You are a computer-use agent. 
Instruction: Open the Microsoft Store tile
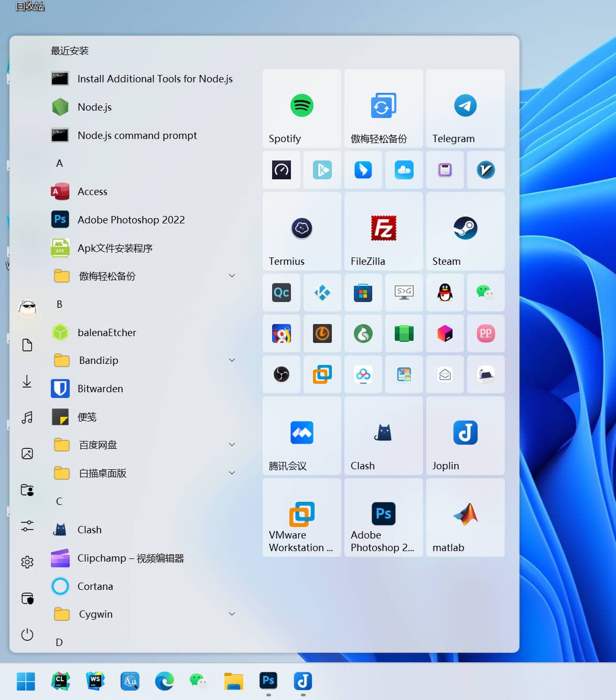pos(363,293)
